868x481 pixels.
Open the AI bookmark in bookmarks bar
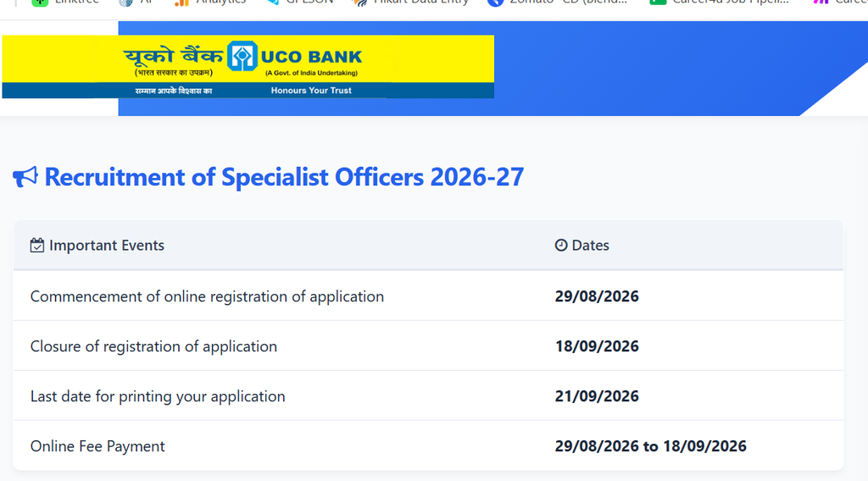(x=136, y=3)
